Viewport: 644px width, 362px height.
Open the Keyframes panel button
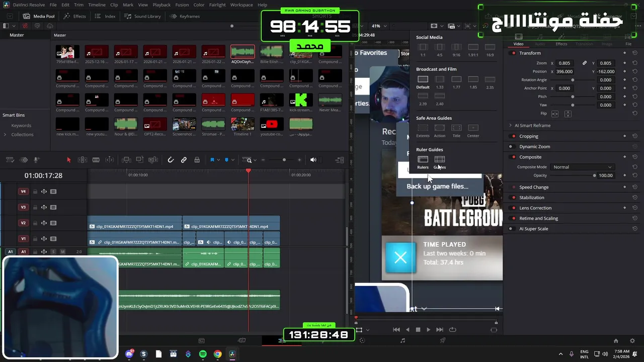(185, 16)
